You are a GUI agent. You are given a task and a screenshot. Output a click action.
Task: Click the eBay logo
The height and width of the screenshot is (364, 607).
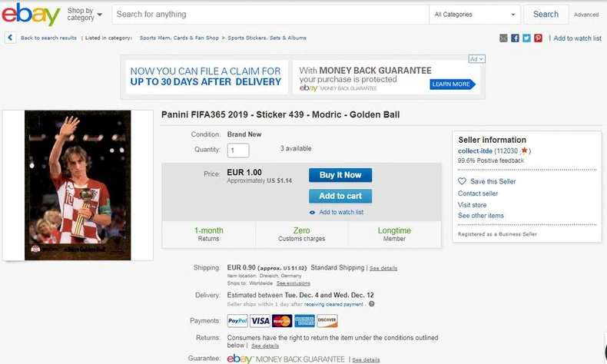pyautogui.click(x=30, y=15)
